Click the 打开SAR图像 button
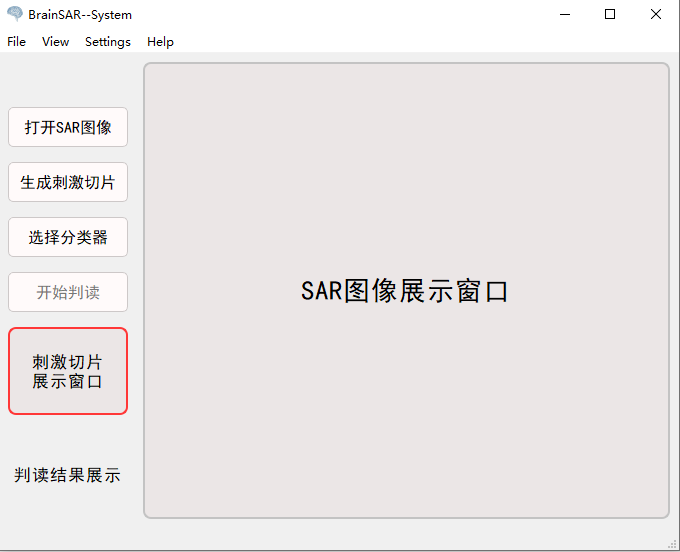Screen dimensions: 680x552 pos(68,127)
